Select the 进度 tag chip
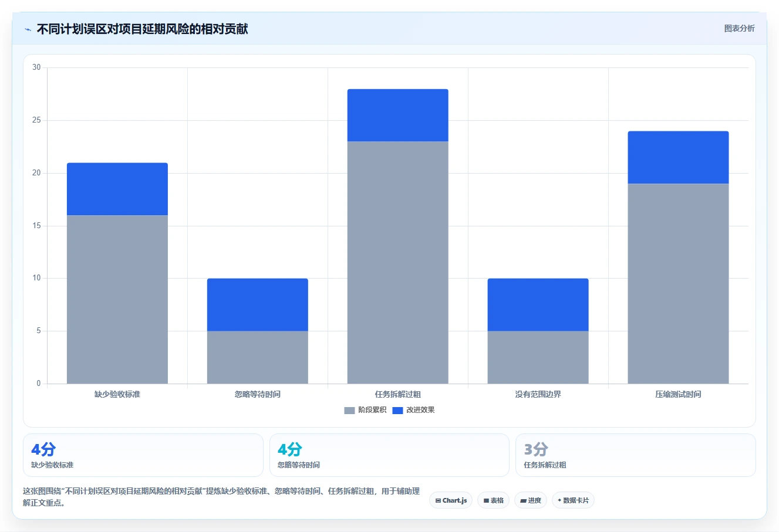 531,500
